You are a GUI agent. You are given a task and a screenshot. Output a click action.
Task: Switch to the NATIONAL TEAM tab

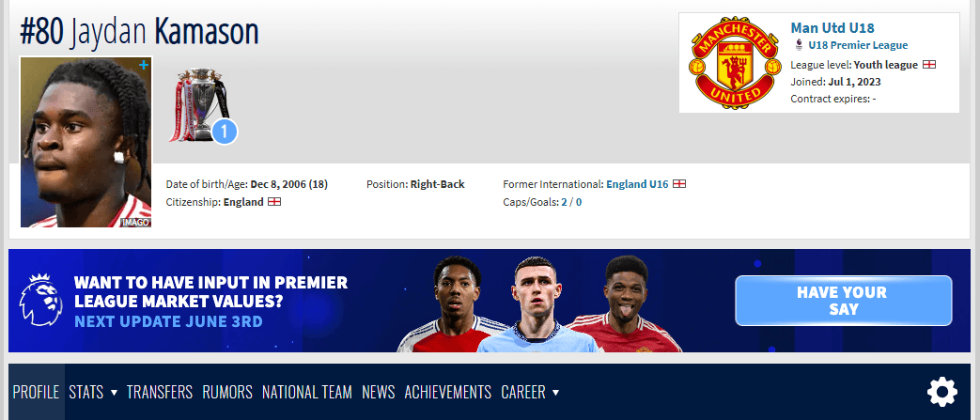pos(307,392)
